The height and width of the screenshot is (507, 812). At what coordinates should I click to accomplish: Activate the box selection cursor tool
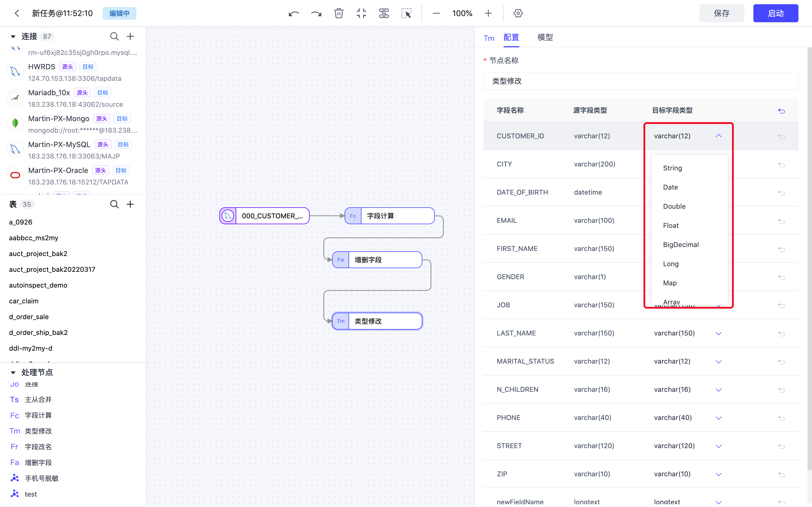(x=406, y=14)
